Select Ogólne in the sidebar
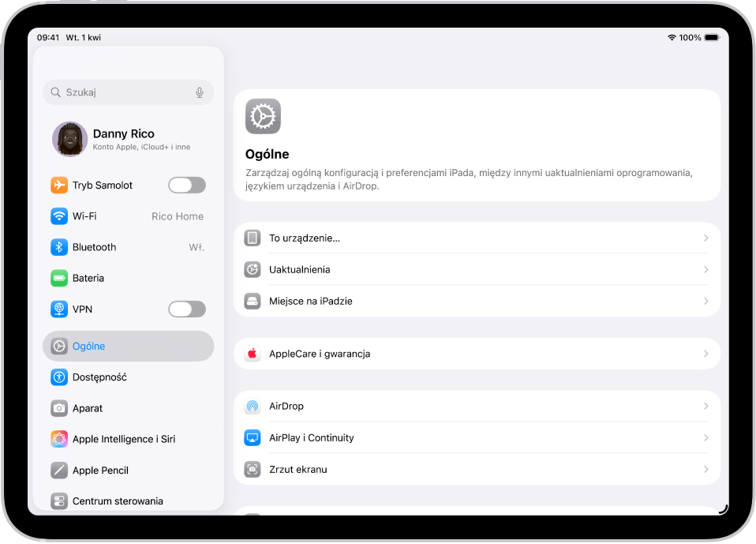Screen dimensions: 756x544 pos(129,347)
